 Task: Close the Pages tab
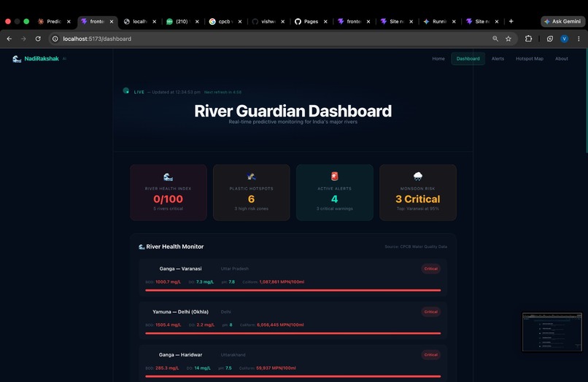325,22
